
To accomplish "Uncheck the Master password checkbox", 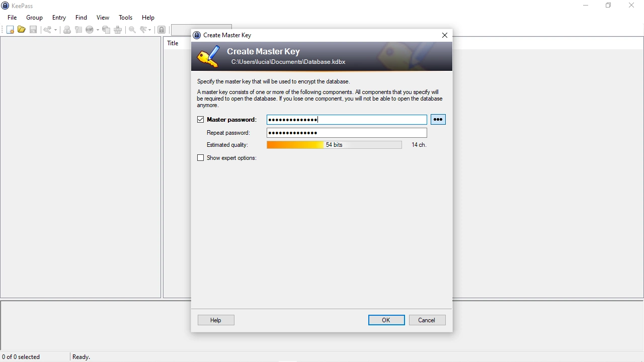I will (x=201, y=120).
